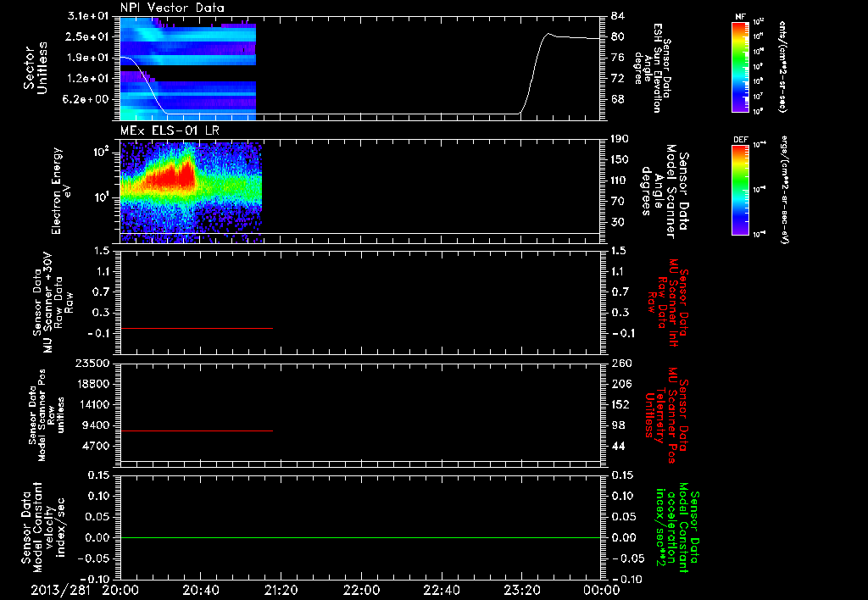868x600 pixels.
Task: Click the '9400' scanner position axis value
Action: point(97,425)
